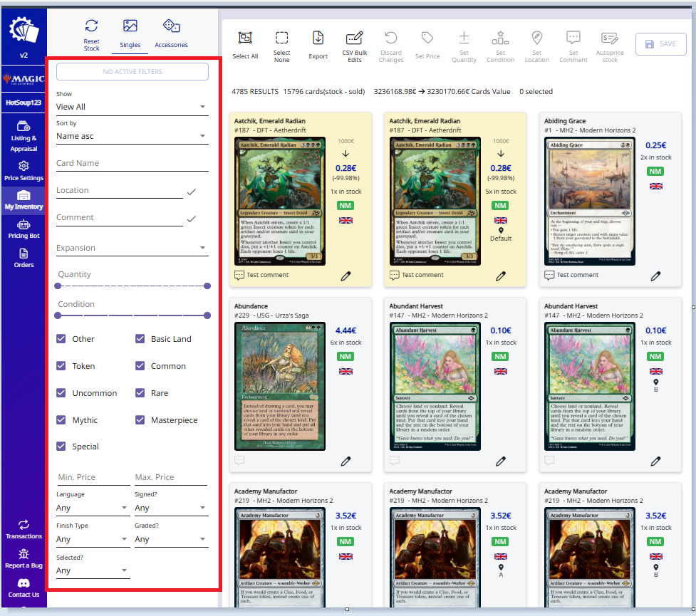Edit Abundance card with pencil icon
This screenshot has height=616, width=696.
pos(346,461)
